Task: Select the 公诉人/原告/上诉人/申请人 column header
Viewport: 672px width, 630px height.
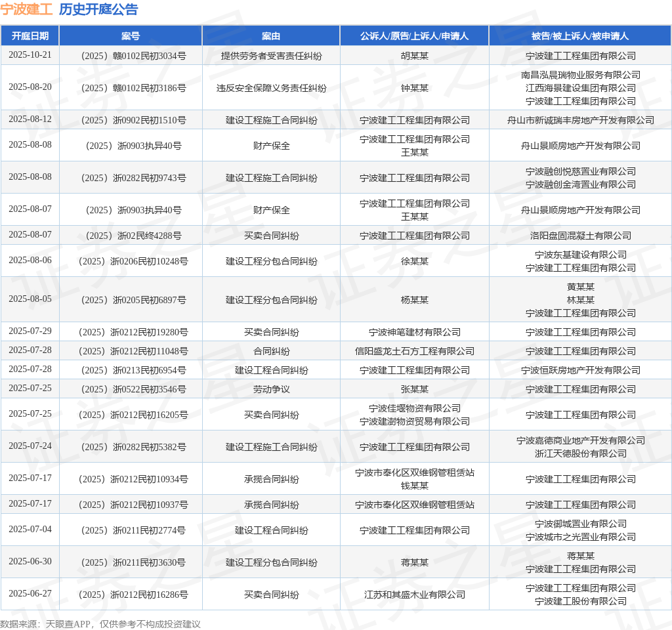Action: pos(415,36)
